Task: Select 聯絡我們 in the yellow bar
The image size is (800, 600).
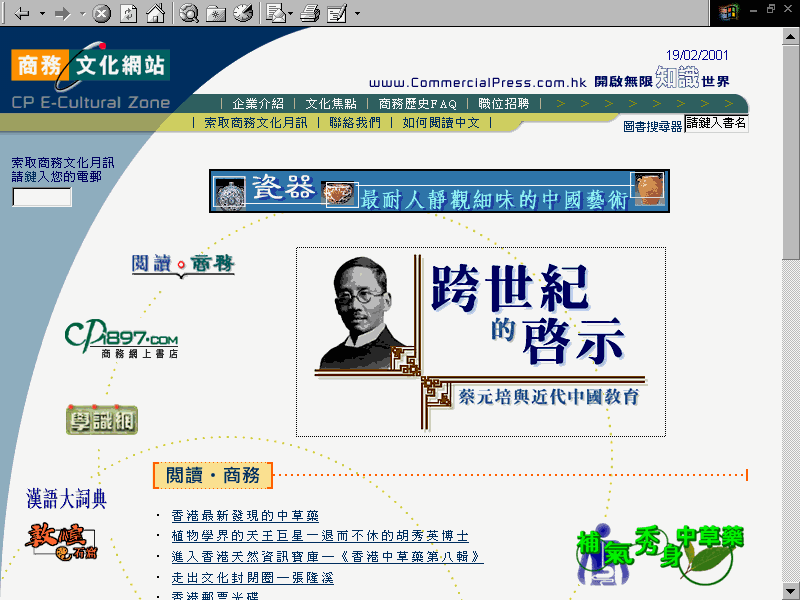Action: point(355,122)
